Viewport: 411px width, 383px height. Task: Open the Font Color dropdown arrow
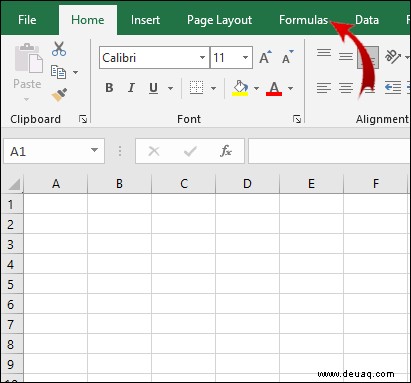coord(290,88)
